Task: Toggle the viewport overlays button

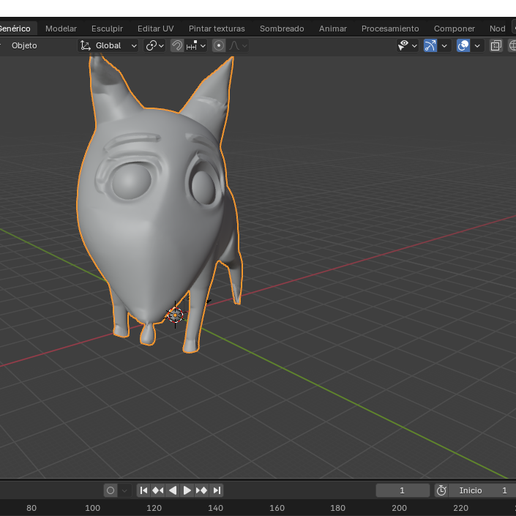Action: pyautogui.click(x=463, y=45)
